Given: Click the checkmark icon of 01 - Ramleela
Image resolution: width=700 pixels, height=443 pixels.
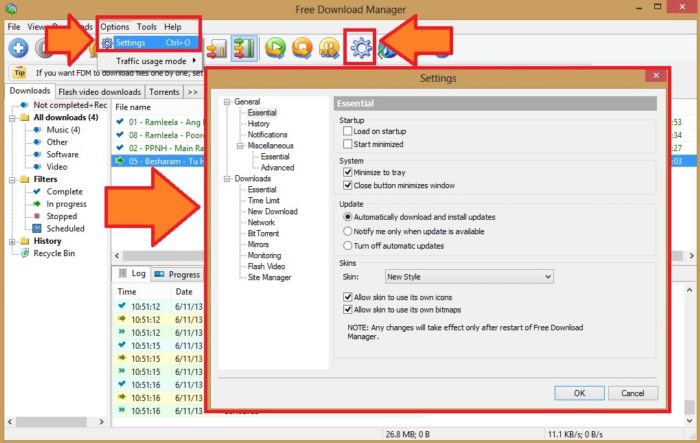Looking at the screenshot, I should (120, 121).
